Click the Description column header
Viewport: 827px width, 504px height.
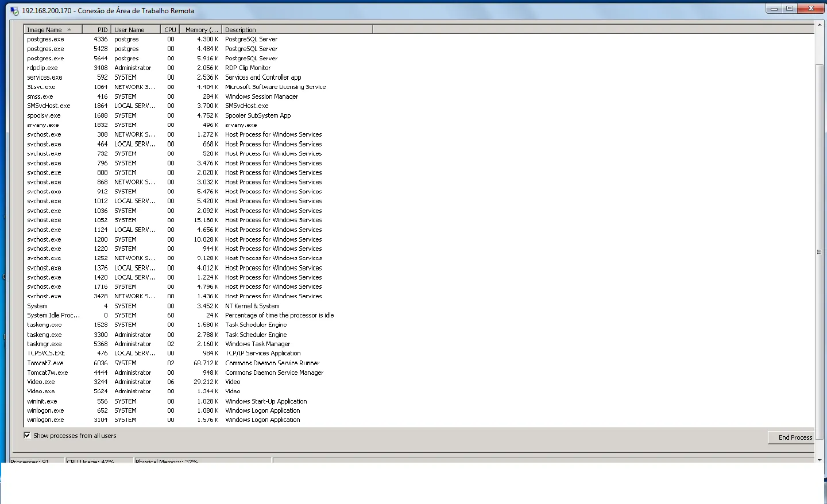click(297, 30)
